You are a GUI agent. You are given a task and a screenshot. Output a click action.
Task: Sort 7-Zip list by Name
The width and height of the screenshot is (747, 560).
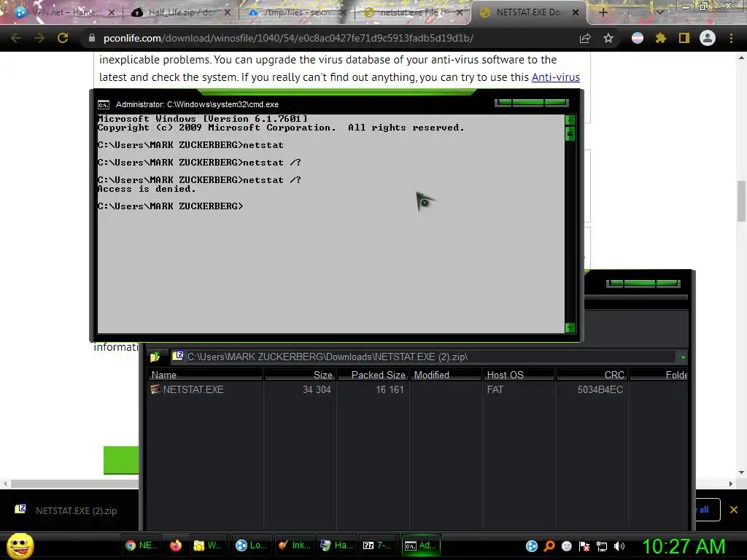point(205,375)
